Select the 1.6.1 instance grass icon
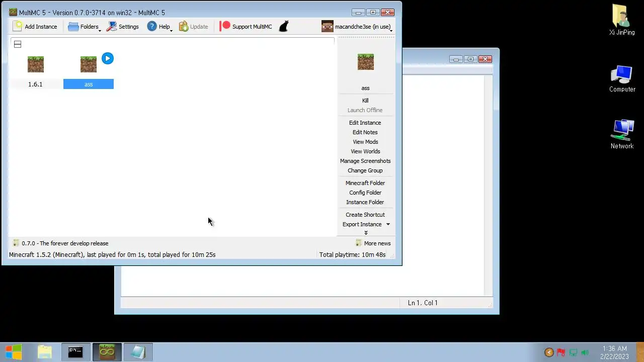Viewport: 644px width, 362px height. point(36,64)
